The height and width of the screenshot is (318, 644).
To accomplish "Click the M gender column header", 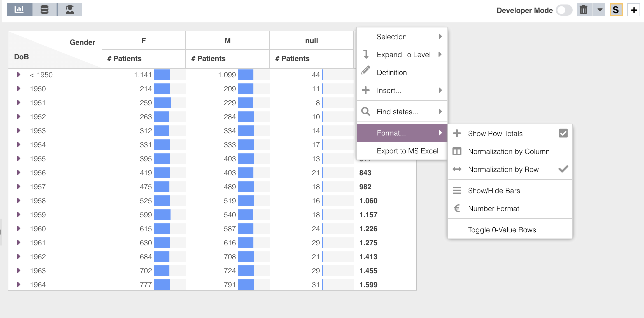I will coord(227,41).
